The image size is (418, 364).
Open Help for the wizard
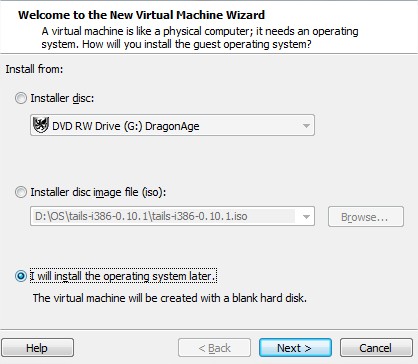(x=37, y=348)
